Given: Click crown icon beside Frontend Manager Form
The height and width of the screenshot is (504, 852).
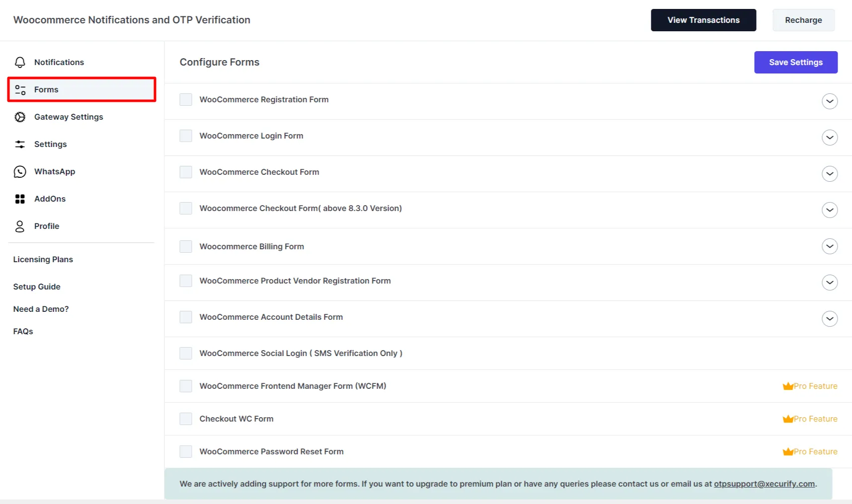Looking at the screenshot, I should [787, 386].
